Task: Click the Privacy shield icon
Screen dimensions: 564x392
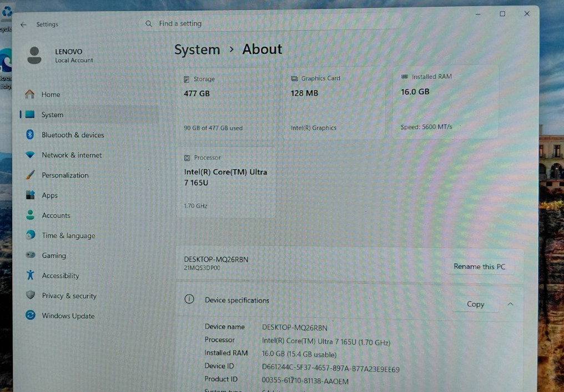Action: tap(31, 295)
